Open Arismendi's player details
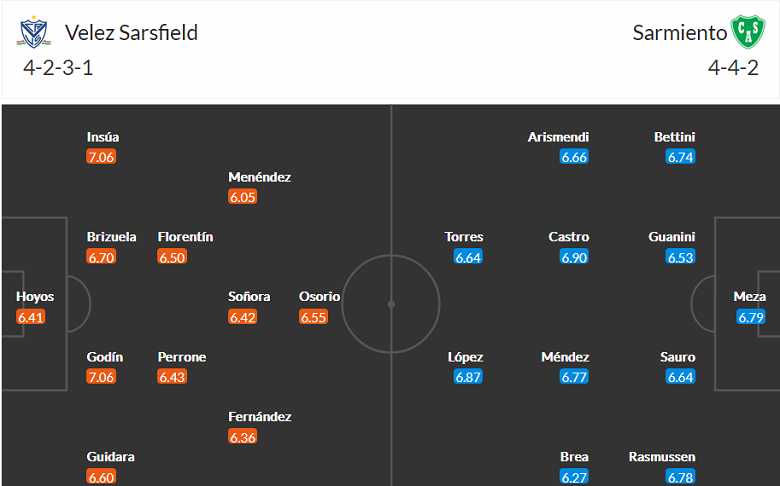The height and width of the screenshot is (486, 780). click(x=558, y=137)
